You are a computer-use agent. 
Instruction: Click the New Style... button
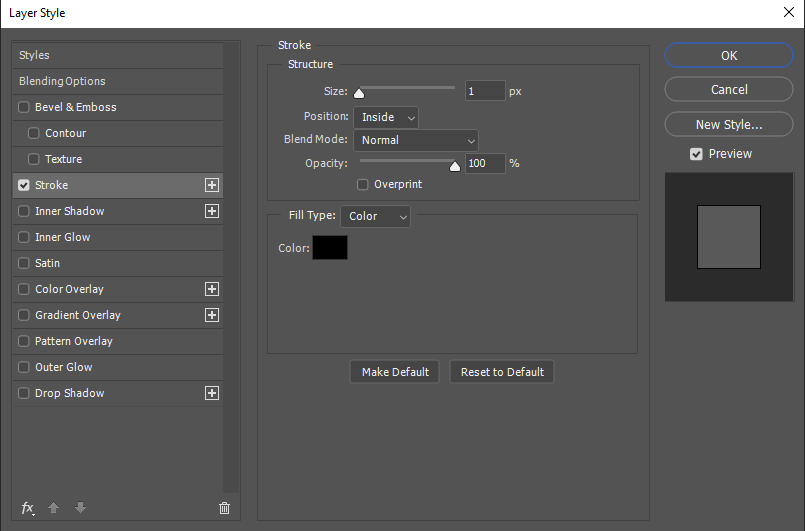coord(729,124)
